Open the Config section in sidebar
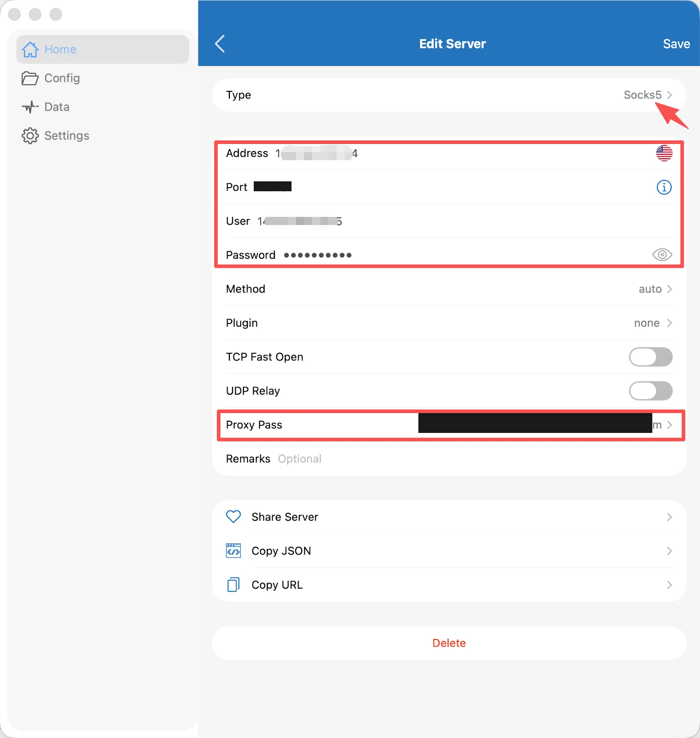The image size is (700, 738). click(103, 78)
